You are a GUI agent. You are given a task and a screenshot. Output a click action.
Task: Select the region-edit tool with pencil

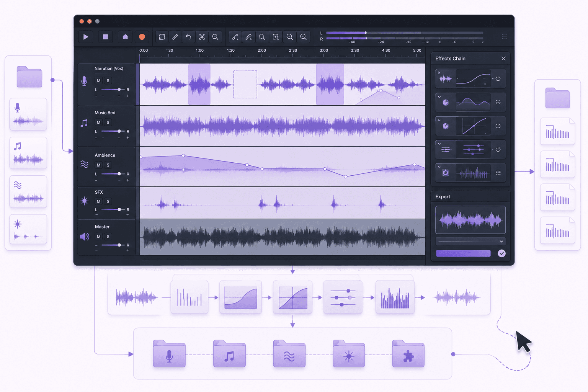pos(276,37)
